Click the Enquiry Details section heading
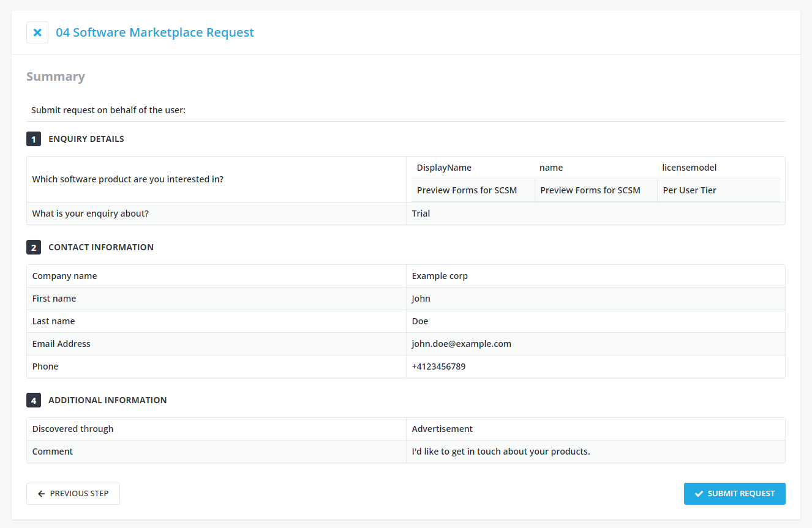 (86, 139)
